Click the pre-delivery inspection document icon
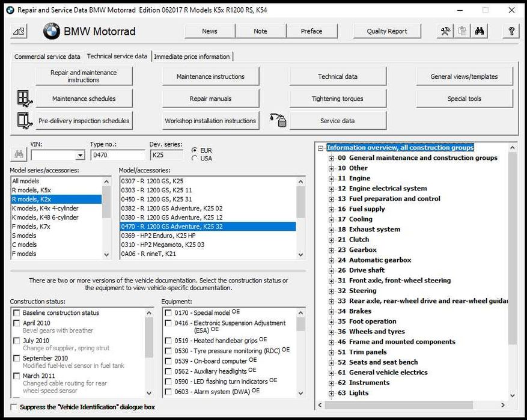This screenshot has height=420, width=527. pyautogui.click(x=25, y=121)
